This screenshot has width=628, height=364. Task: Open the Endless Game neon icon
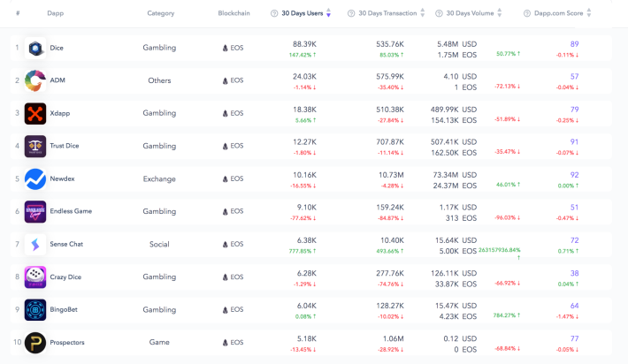(35, 212)
